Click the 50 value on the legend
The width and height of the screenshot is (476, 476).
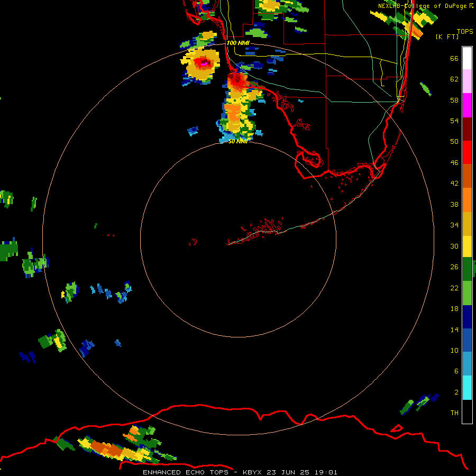(454, 142)
